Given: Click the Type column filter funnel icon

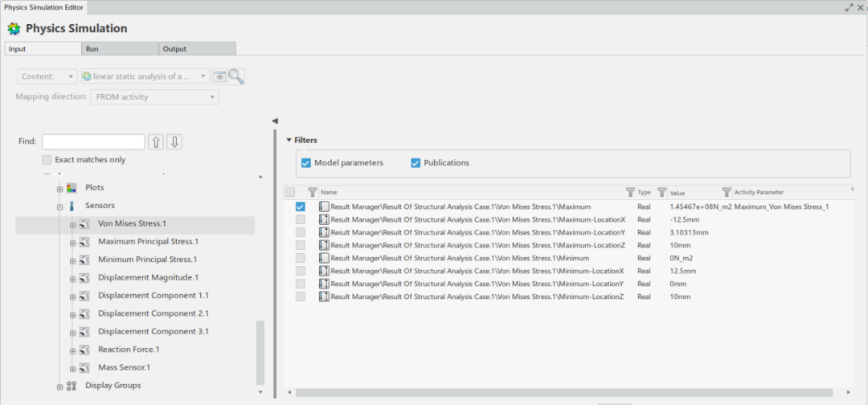Looking at the screenshot, I should [x=630, y=193].
